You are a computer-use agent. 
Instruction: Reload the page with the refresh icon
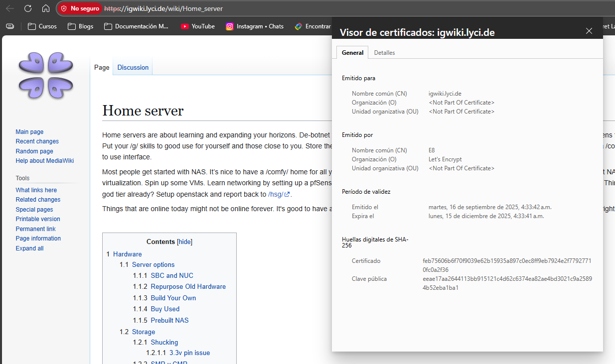coord(28,8)
